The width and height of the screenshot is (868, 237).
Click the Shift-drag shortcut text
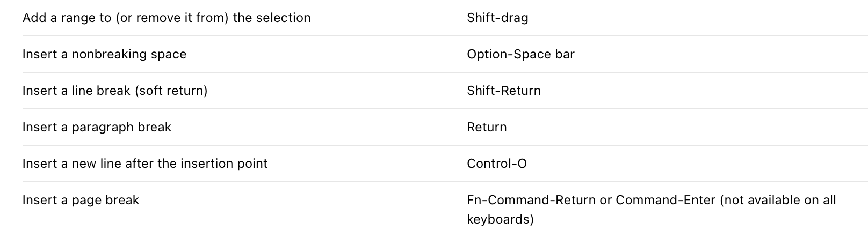(497, 18)
